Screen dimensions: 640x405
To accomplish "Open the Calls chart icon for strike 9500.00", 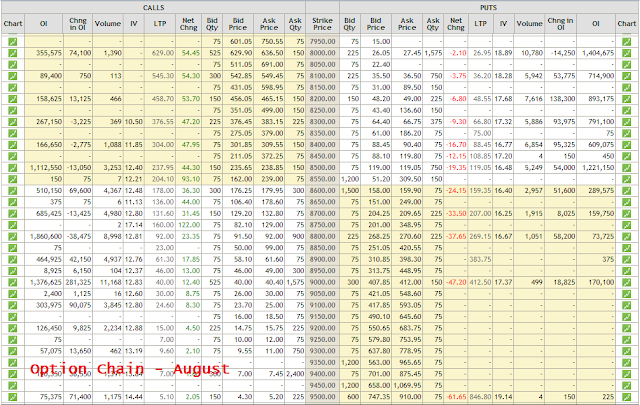I will tap(13, 397).
